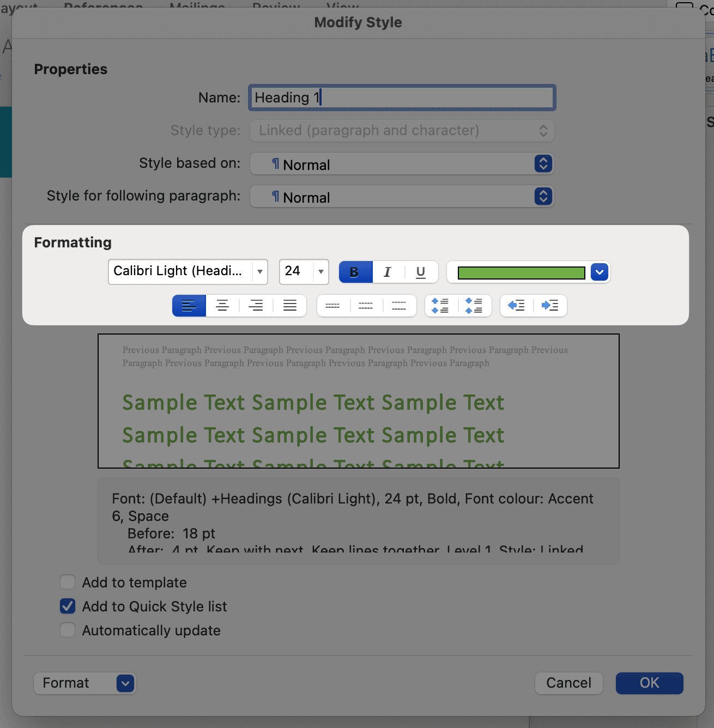Select align left paragraph icon
The width and height of the screenshot is (714, 728).
coord(189,306)
